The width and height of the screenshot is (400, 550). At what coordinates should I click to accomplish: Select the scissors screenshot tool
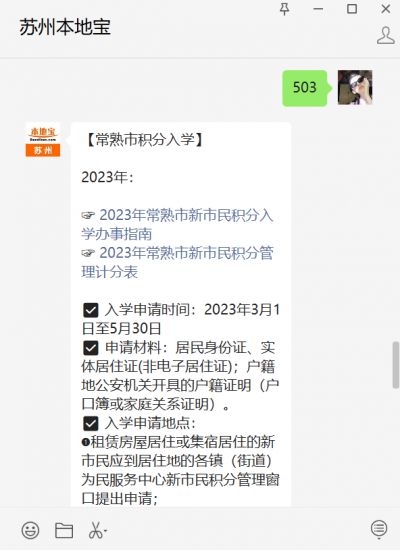(x=95, y=530)
